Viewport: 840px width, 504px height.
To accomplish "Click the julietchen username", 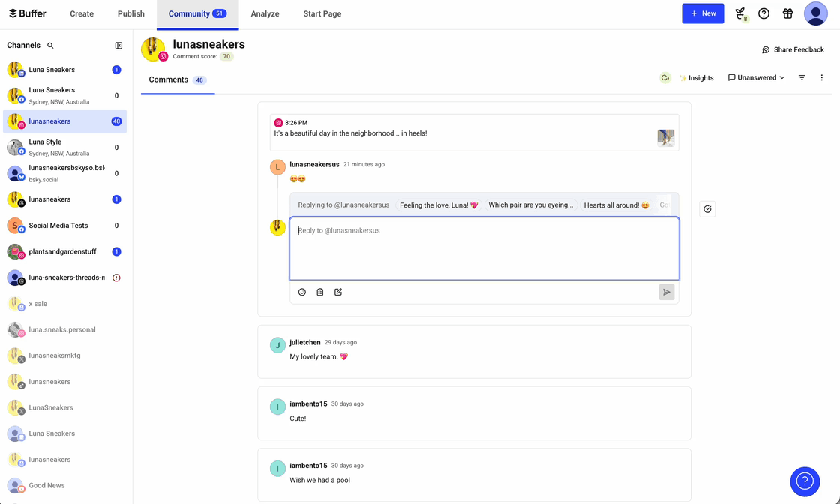I will [x=304, y=342].
